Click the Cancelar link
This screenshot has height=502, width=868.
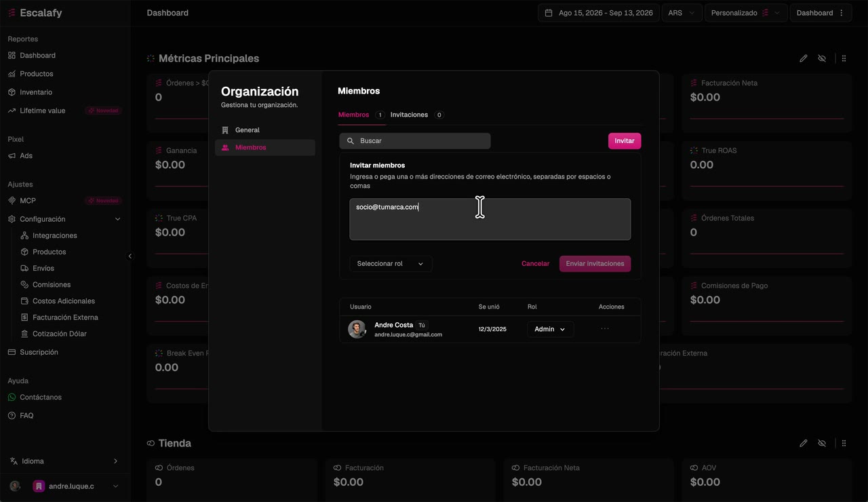(536, 264)
